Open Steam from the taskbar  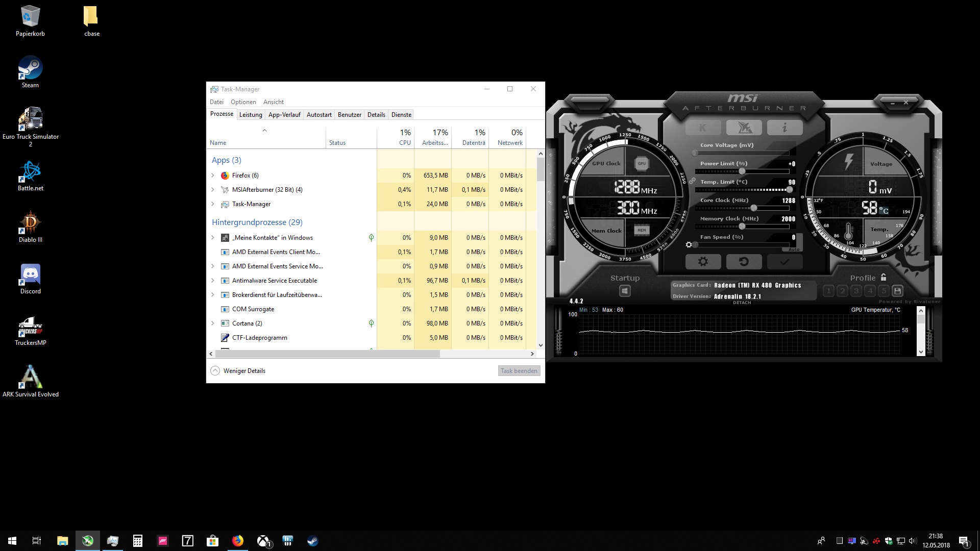coord(312,541)
